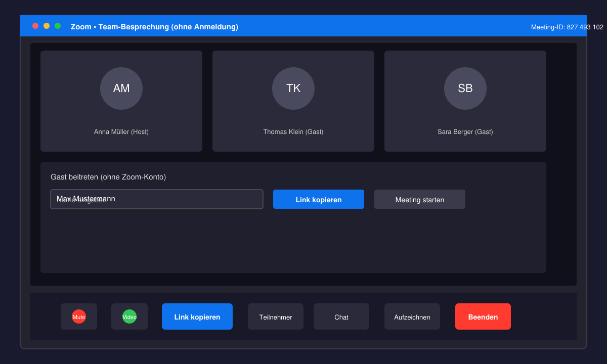Screen dimensions: 607x364
Task: Toggle the green Video camera icon
Action: 129,316
